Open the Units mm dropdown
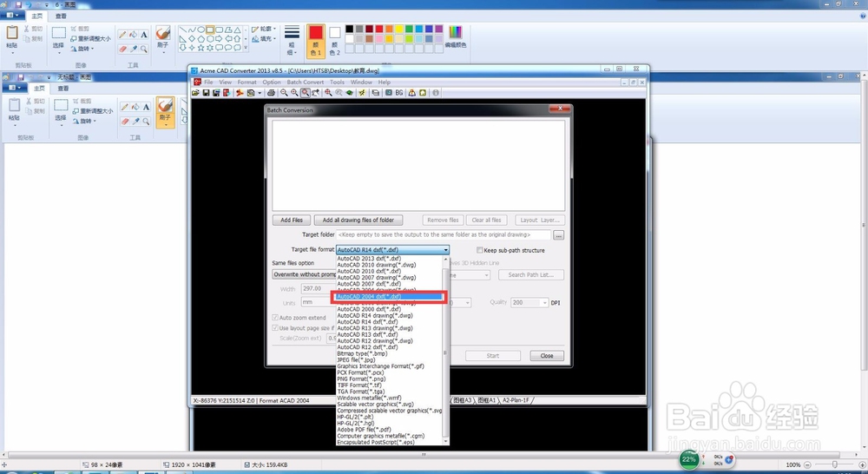Image resolution: width=868 pixels, height=474 pixels. [318, 302]
